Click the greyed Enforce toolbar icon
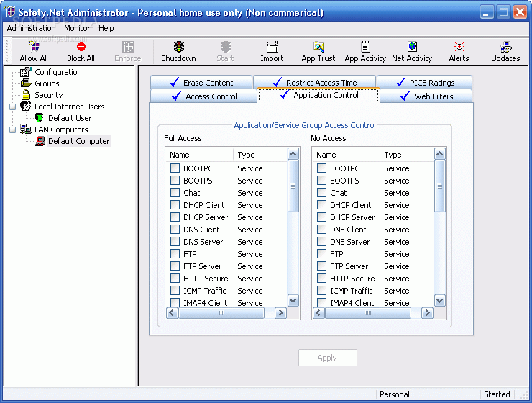Viewport: 532px width, 403px height. (x=128, y=47)
